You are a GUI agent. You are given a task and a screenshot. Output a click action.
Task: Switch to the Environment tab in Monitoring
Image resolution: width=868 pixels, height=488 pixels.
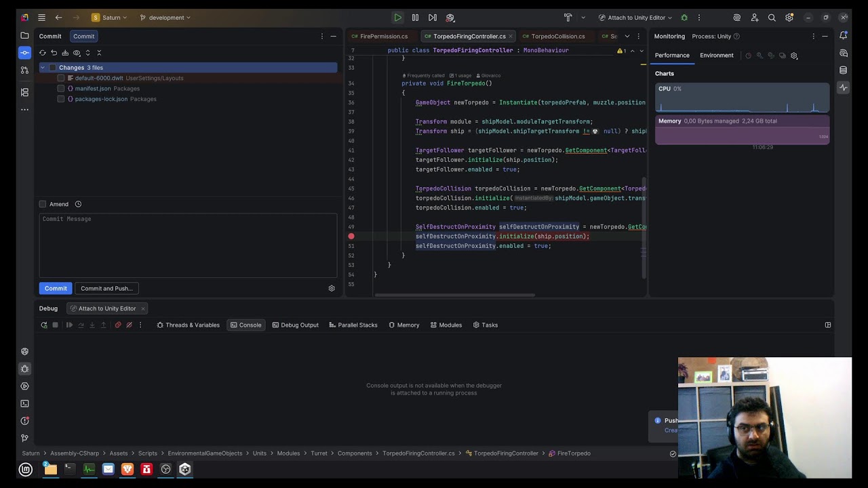(x=717, y=56)
